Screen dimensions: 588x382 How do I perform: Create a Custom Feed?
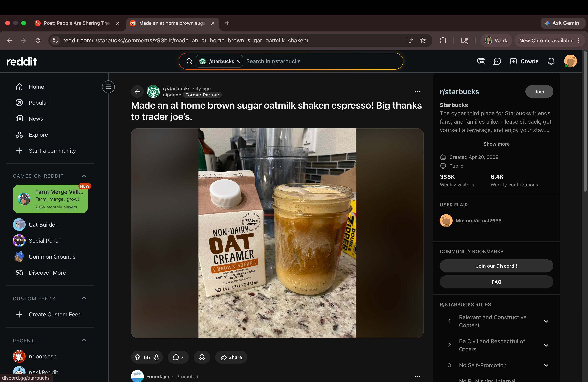click(x=50, y=315)
